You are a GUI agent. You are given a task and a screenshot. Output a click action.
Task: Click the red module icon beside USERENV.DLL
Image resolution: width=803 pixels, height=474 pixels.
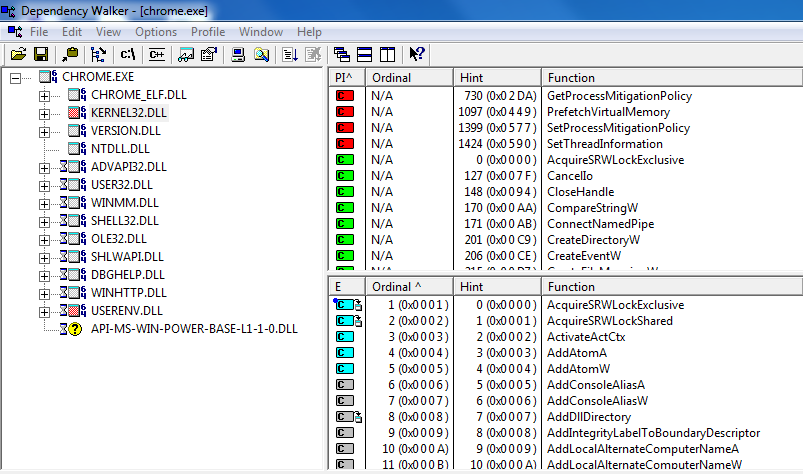pyautogui.click(x=74, y=311)
